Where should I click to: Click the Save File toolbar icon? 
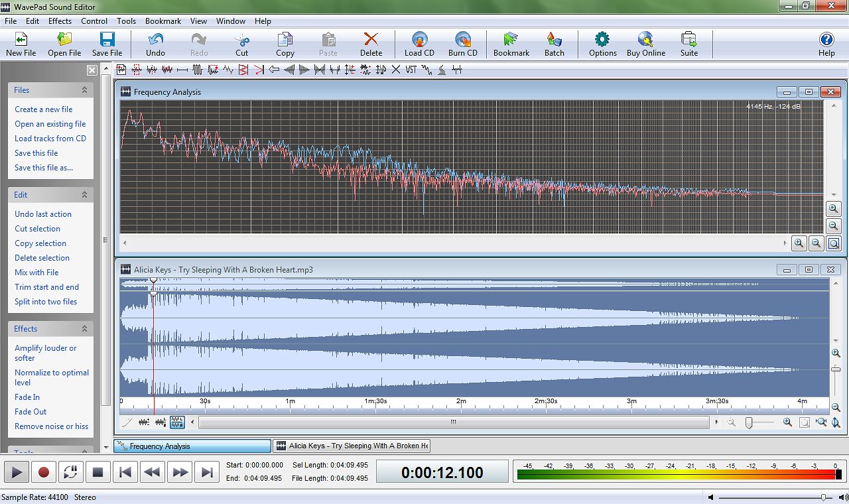coord(106,42)
